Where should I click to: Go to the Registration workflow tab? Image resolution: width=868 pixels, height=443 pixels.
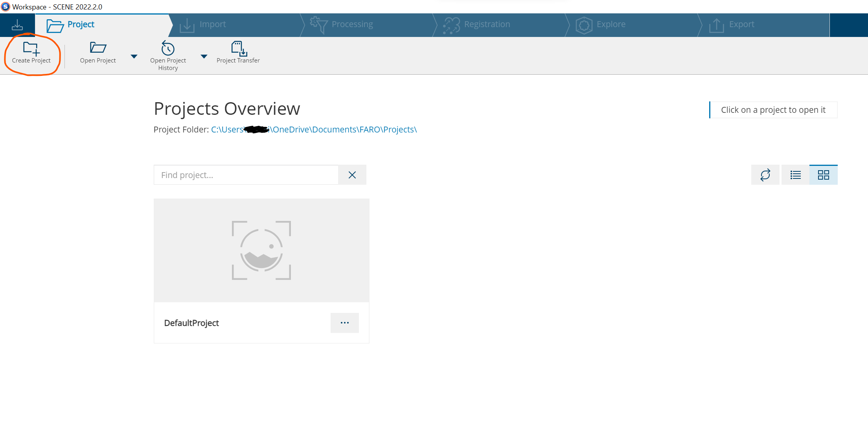487,24
